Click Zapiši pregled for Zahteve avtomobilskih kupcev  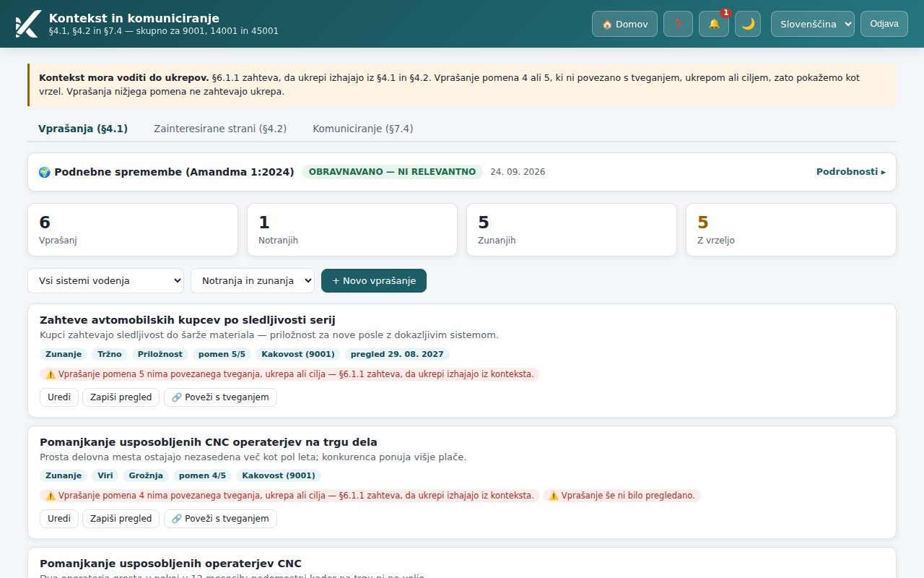coord(121,397)
